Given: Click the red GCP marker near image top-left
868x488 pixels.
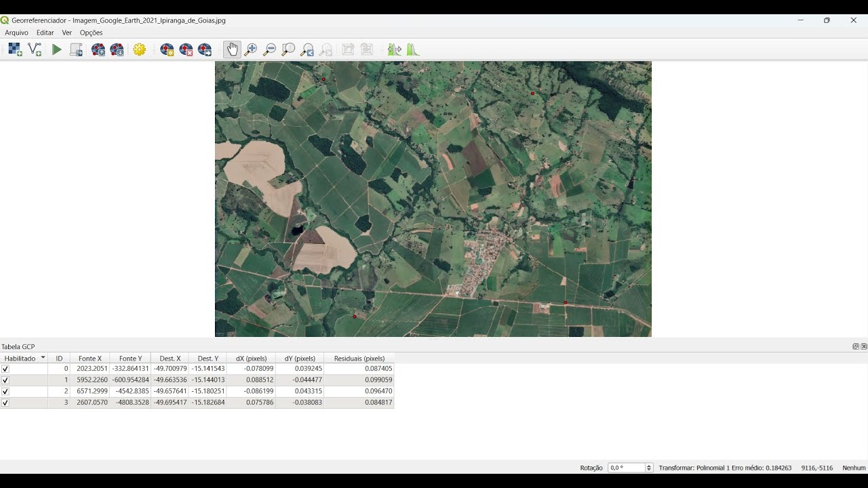Looking at the screenshot, I should (323, 79).
